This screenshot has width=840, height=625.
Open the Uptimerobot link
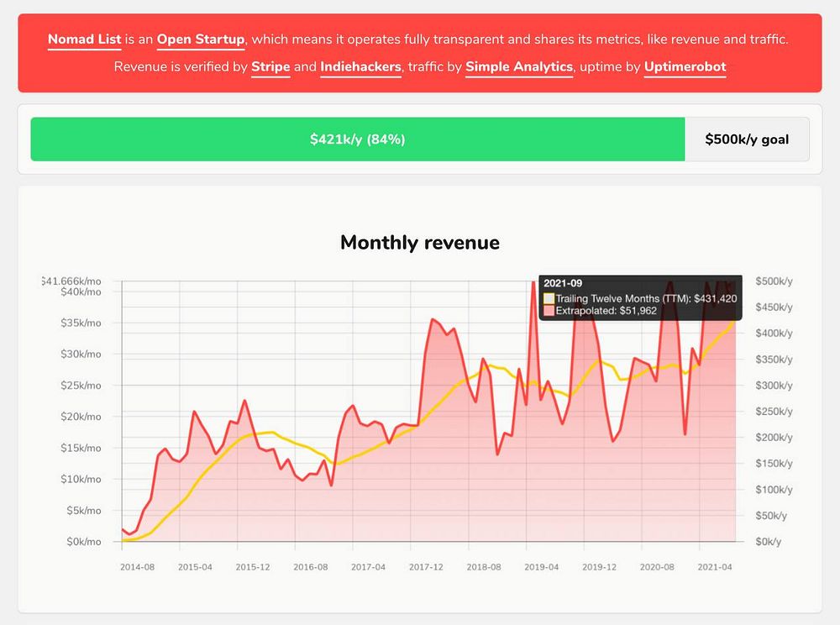pyautogui.click(x=685, y=67)
